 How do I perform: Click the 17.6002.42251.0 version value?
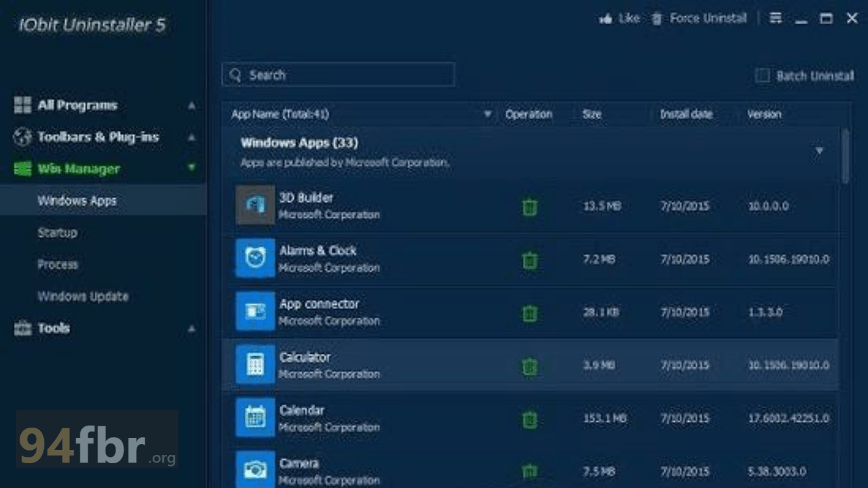tap(789, 419)
